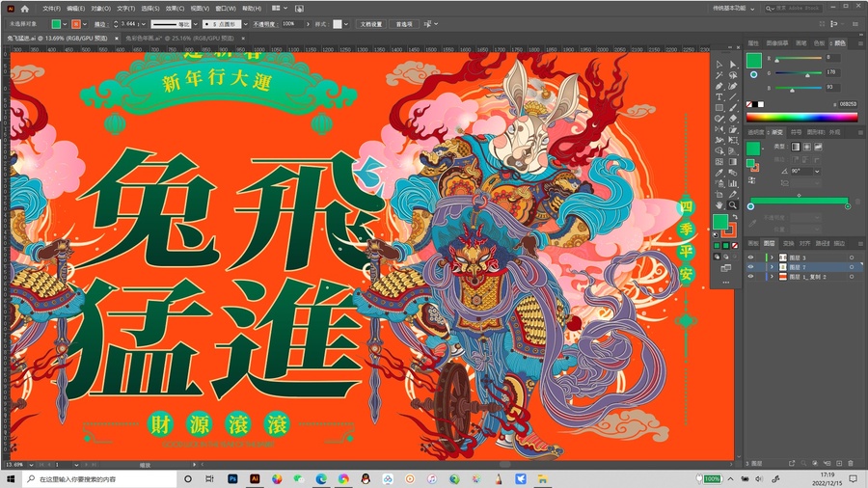Open stroke color dropdown in control bar
The image size is (868, 488).
pyautogui.click(x=85, y=24)
